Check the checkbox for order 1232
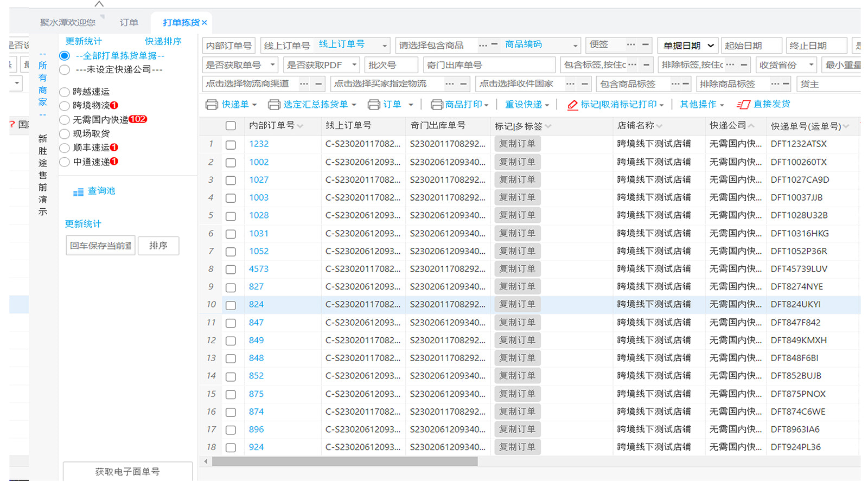 point(231,145)
